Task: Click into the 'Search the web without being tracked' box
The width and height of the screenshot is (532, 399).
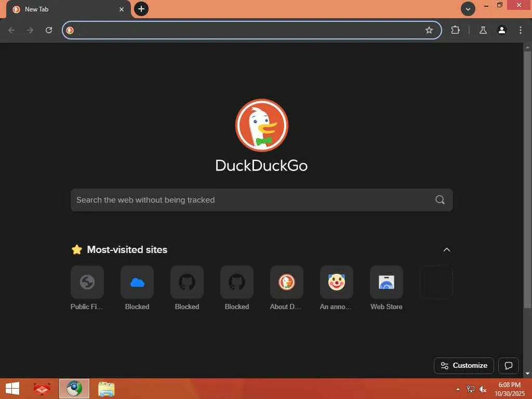Action: click(x=262, y=200)
